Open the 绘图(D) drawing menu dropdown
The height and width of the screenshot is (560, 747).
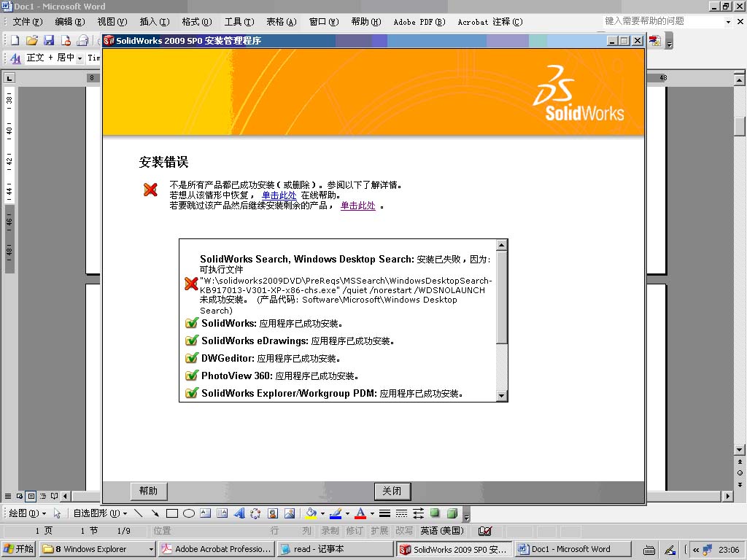(x=28, y=513)
